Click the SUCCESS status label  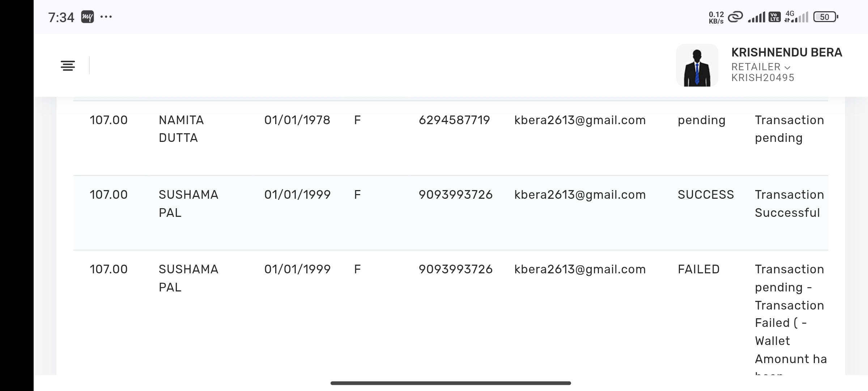pos(706,195)
